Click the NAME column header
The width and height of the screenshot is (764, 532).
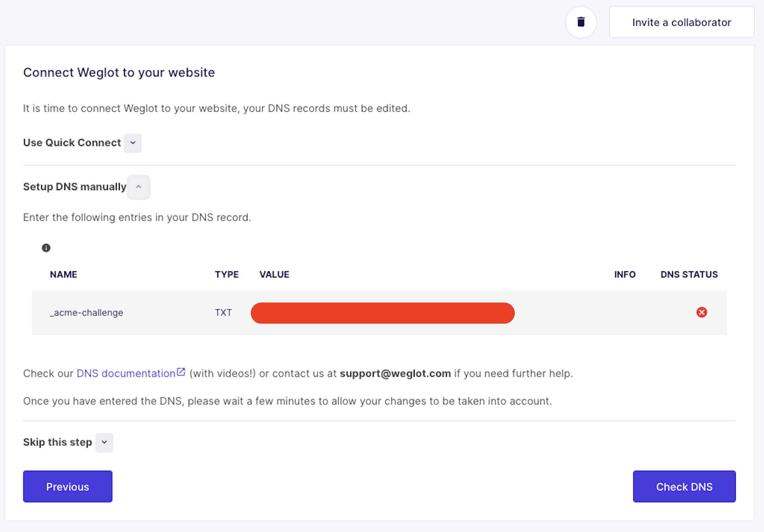click(64, 274)
